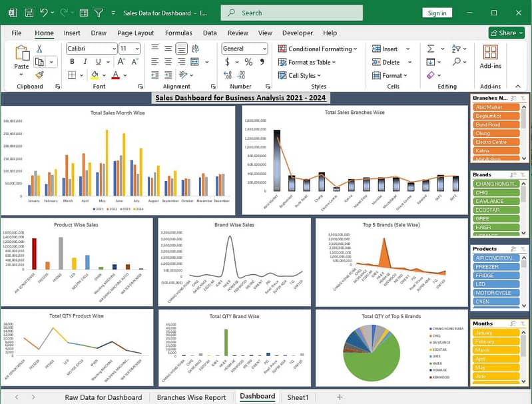Click Merge and Center icon
532x404 pixels.
(194, 62)
